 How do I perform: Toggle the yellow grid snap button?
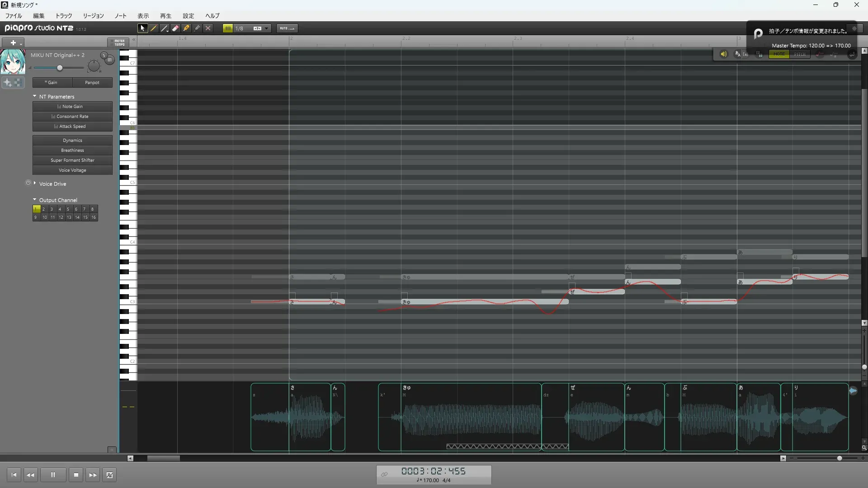tap(228, 28)
